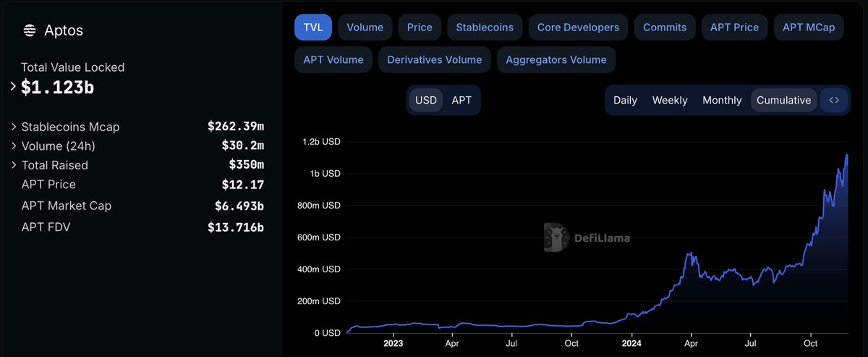This screenshot has width=868, height=357.
Task: Toggle the Stablecoins chart metric
Action: [485, 28]
